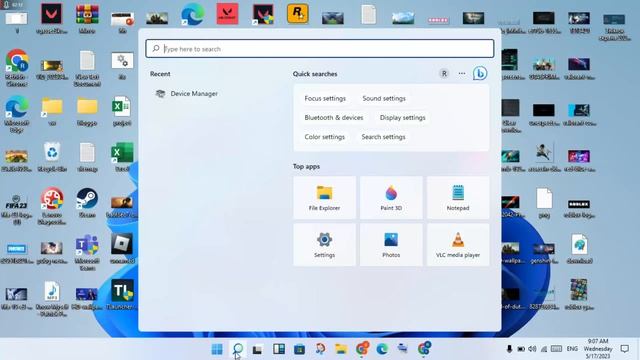Viewport: 640px width, 360px height.
Task: Click the Search magnifier in the taskbar
Action: [x=238, y=349]
